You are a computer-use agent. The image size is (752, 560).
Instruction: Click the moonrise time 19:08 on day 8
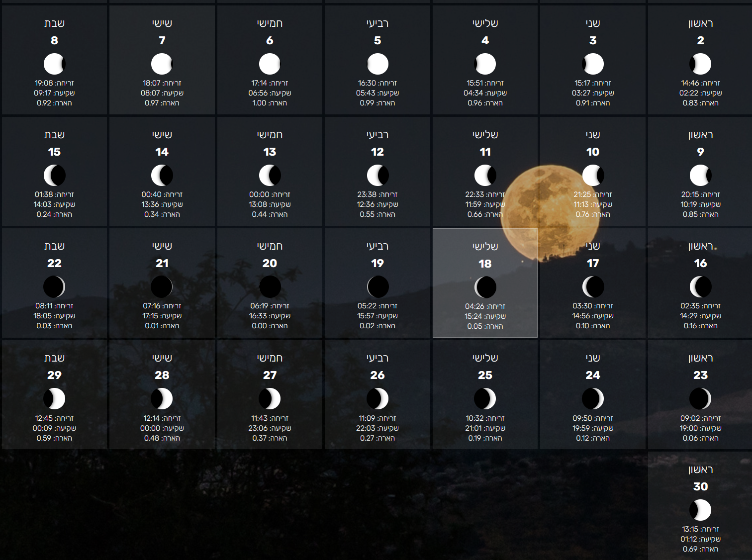point(44,83)
